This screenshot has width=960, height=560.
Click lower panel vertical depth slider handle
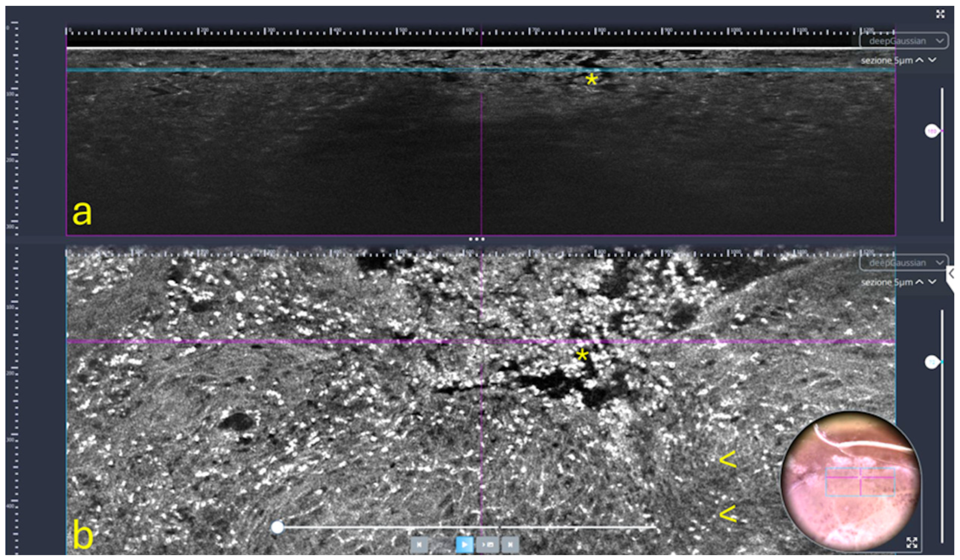pyautogui.click(x=932, y=362)
